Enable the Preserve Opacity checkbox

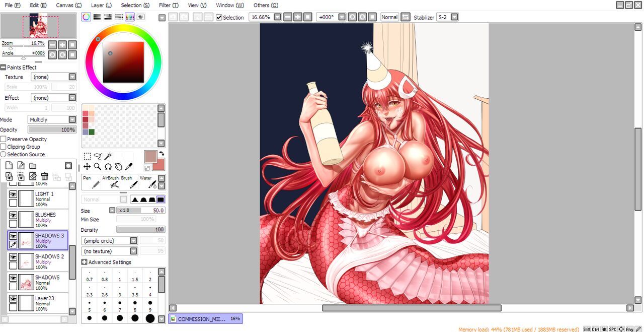(x=4, y=139)
